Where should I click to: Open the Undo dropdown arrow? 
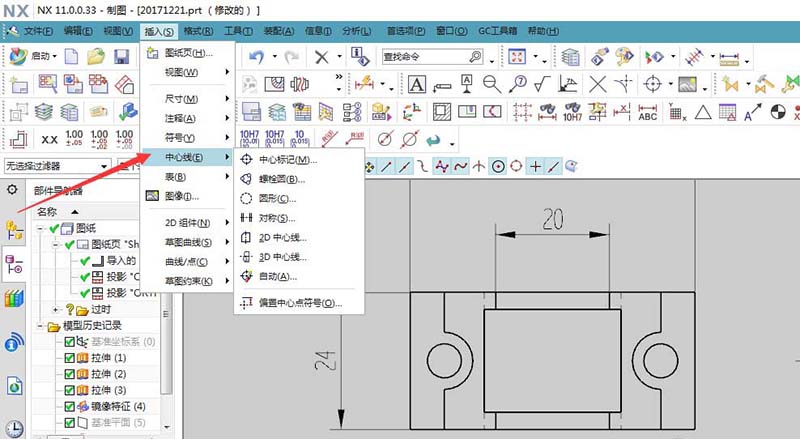pos(274,57)
